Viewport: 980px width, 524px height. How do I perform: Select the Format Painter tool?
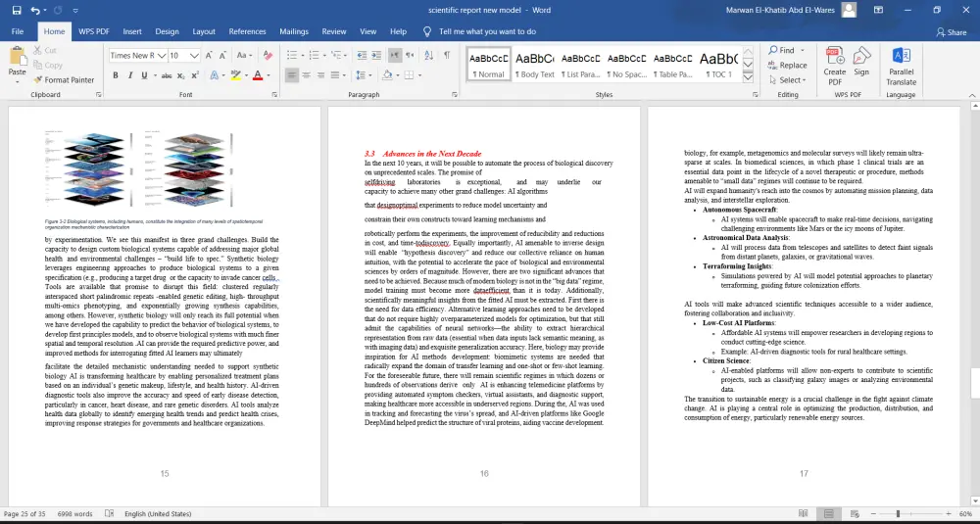(64, 80)
